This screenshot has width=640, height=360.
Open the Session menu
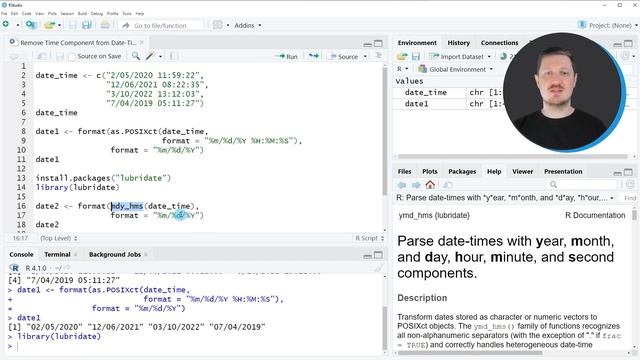point(67,13)
